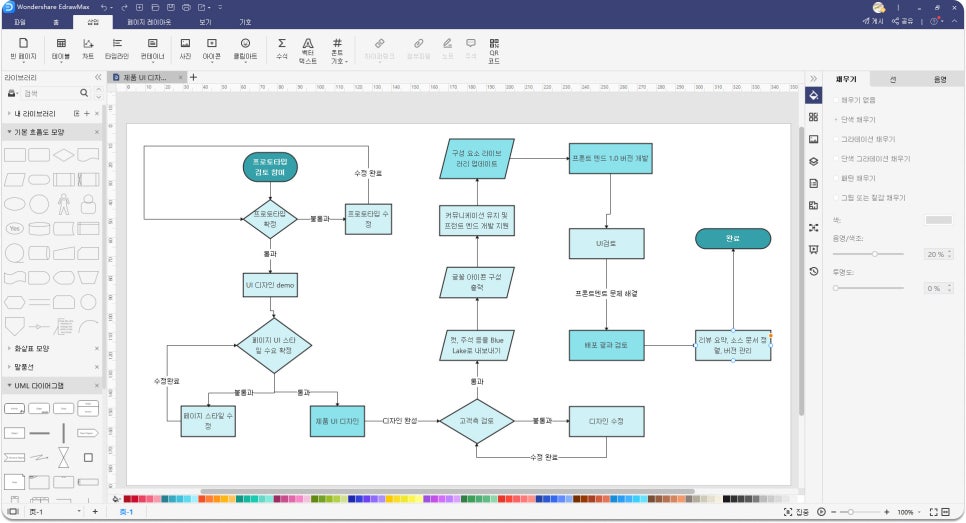Select 단색 그라데이션 채우기 option

pos(871,159)
